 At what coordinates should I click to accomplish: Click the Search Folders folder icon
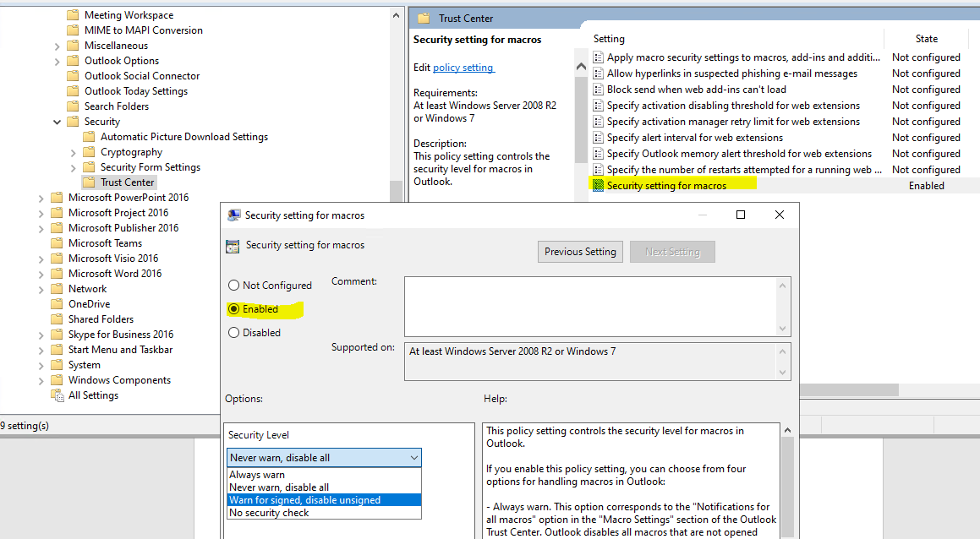point(73,106)
